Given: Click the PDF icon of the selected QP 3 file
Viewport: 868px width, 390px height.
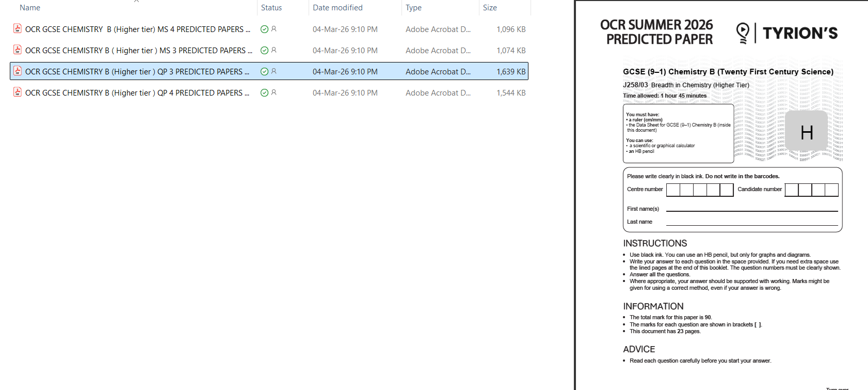Looking at the screenshot, I should click(x=17, y=71).
